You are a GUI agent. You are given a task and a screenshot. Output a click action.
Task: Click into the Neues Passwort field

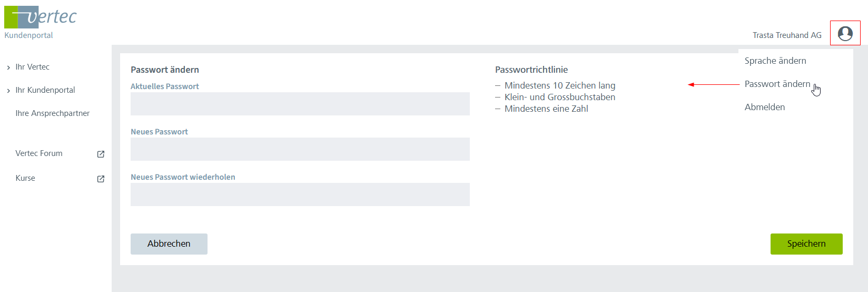pyautogui.click(x=300, y=149)
